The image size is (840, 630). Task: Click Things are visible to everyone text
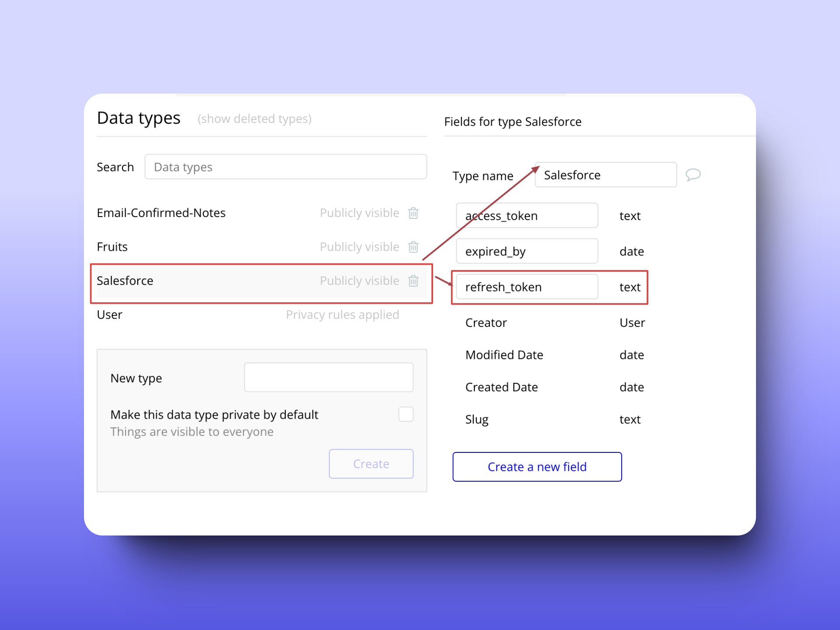click(192, 432)
